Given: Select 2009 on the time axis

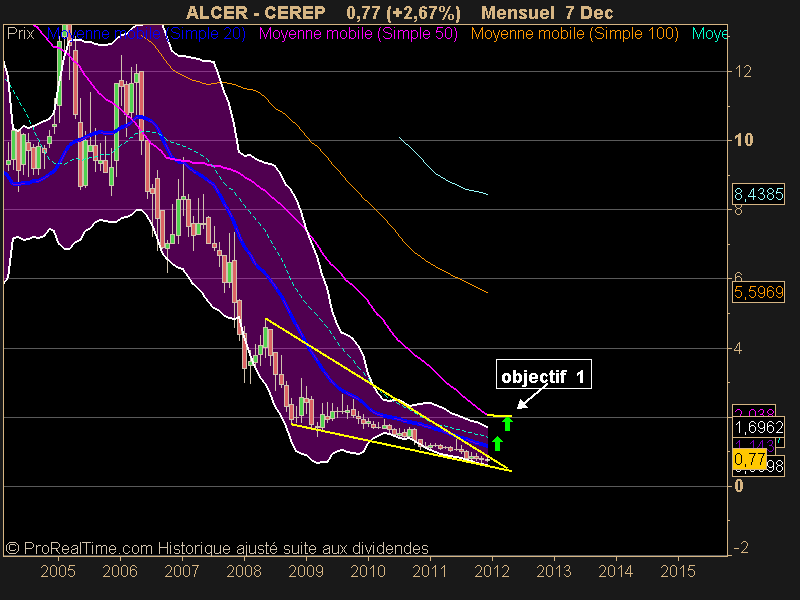Looking at the screenshot, I should [306, 571].
